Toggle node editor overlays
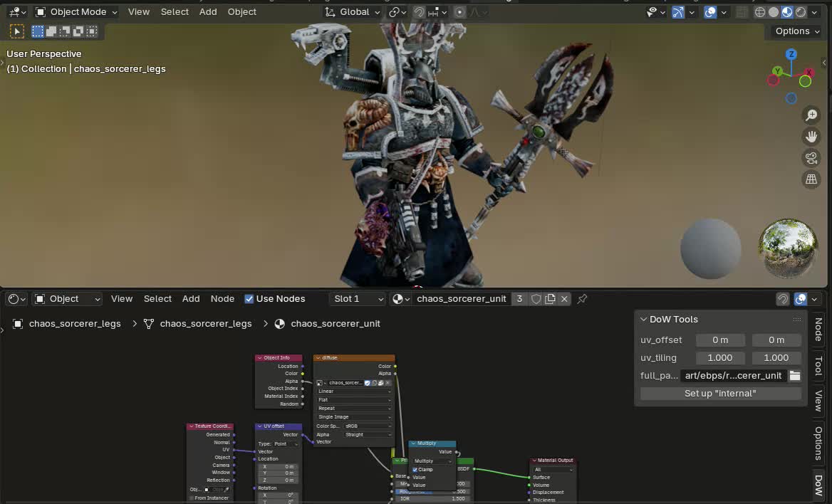This screenshot has width=832, height=504. tap(800, 299)
